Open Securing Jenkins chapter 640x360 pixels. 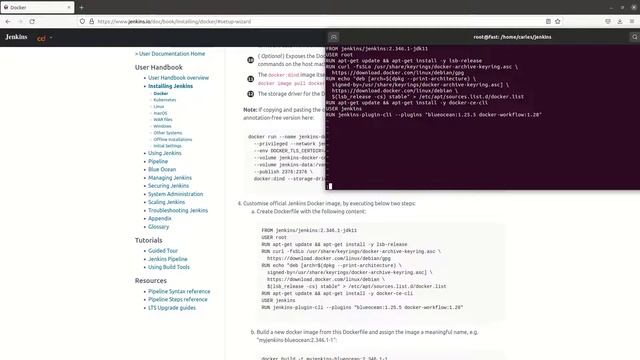(x=169, y=186)
